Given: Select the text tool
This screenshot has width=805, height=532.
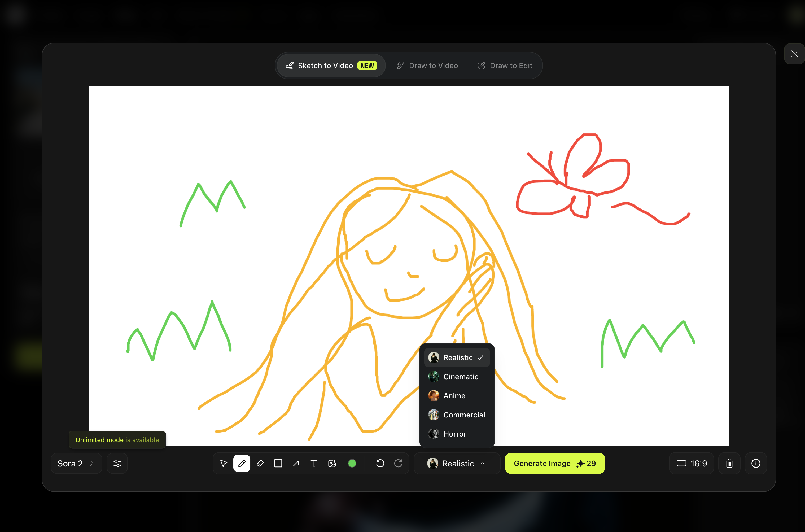Looking at the screenshot, I should point(314,464).
